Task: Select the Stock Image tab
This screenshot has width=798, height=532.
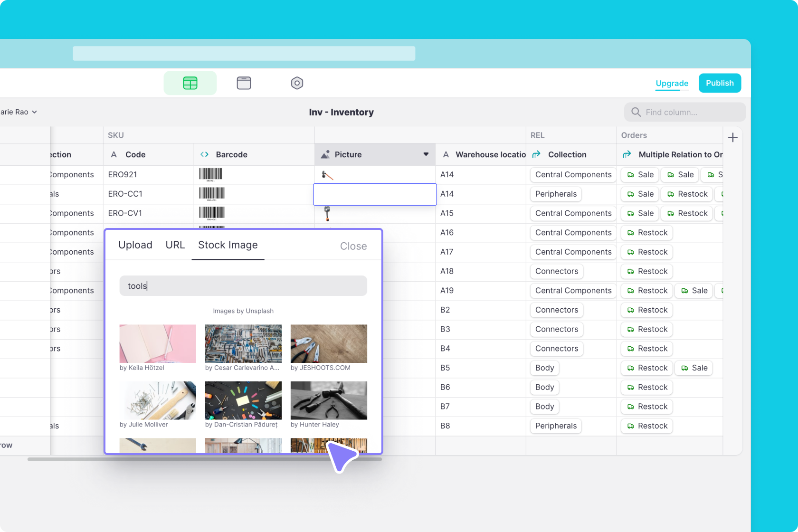Action: (x=228, y=245)
